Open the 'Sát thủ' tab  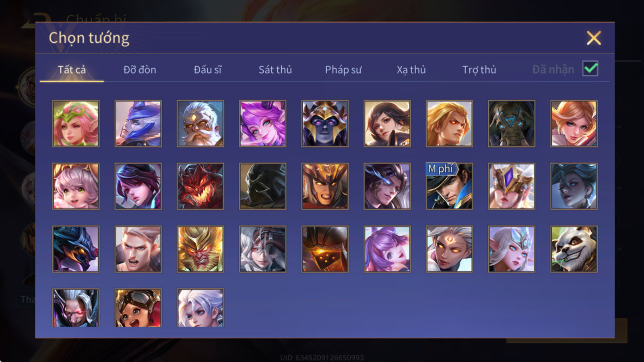(275, 70)
